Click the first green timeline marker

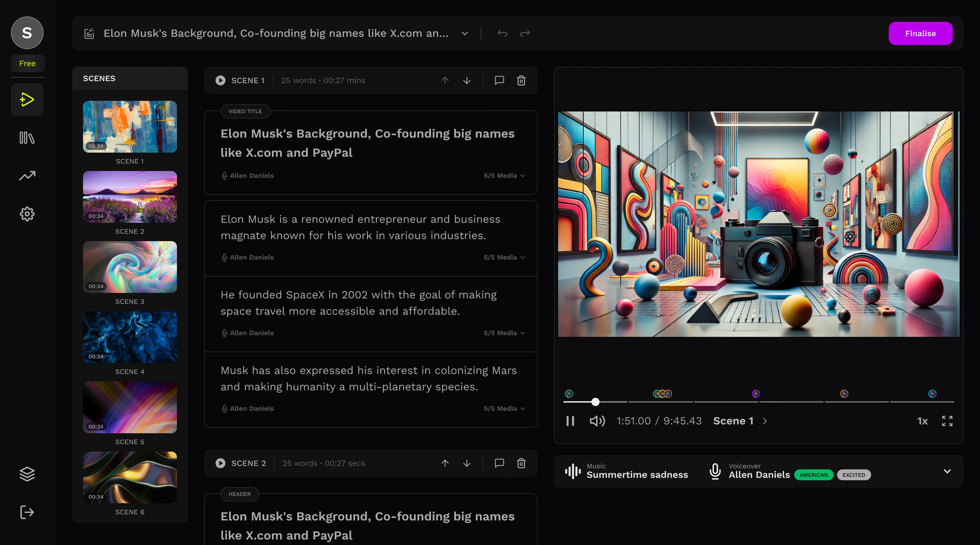click(x=569, y=394)
